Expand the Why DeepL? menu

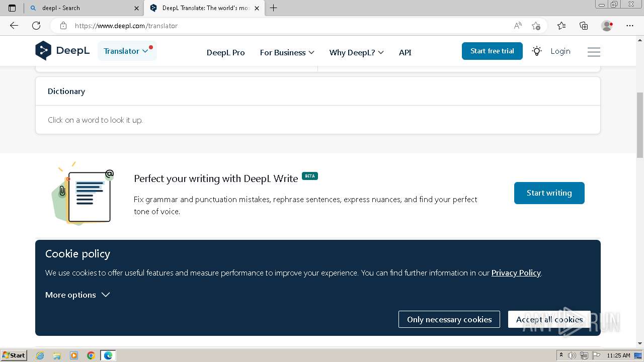point(356,52)
